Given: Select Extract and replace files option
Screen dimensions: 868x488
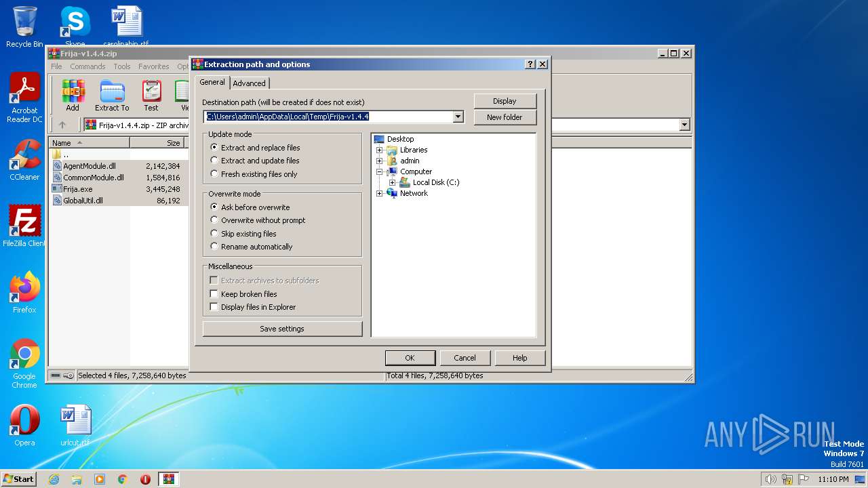Looking at the screenshot, I should (255, 148).
